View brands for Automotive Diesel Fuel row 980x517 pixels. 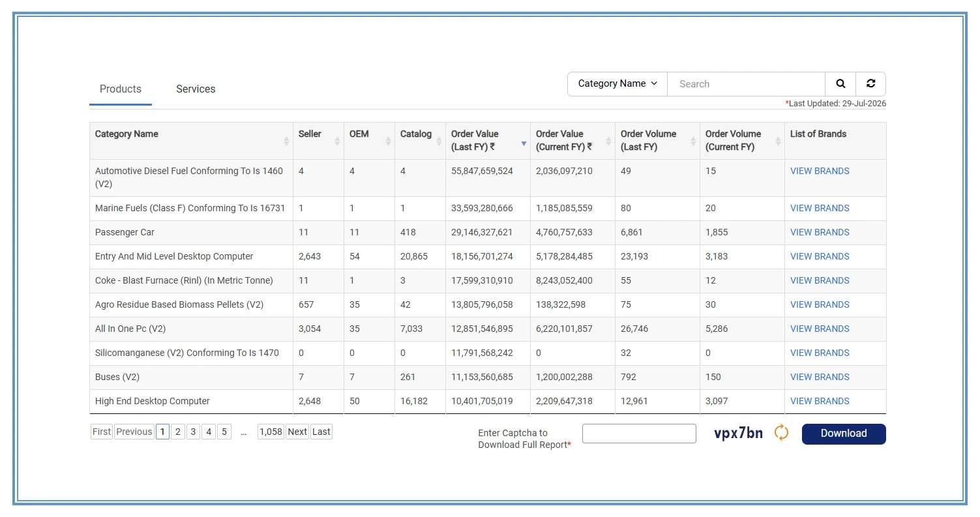820,171
